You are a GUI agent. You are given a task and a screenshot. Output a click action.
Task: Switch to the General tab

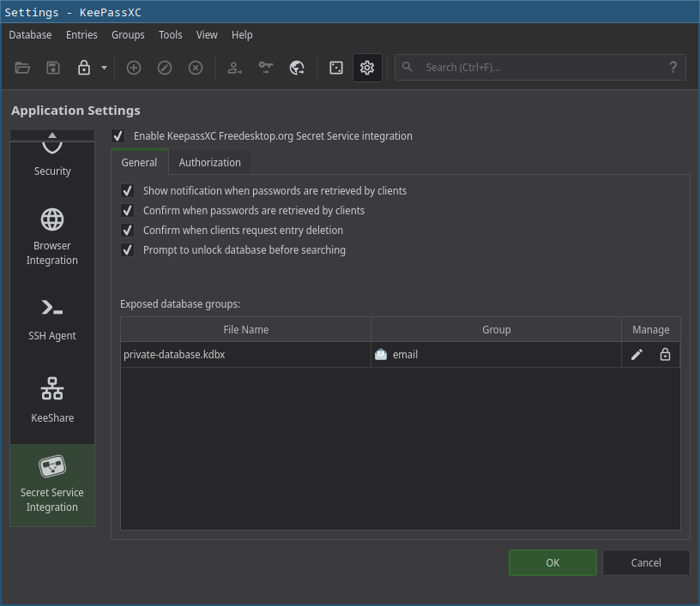pyautogui.click(x=139, y=162)
